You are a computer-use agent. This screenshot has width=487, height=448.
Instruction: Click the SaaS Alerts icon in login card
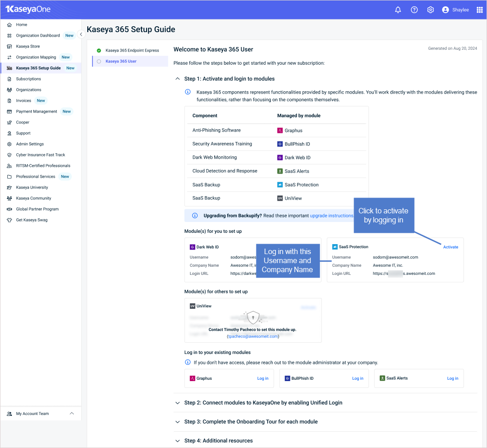(x=383, y=378)
